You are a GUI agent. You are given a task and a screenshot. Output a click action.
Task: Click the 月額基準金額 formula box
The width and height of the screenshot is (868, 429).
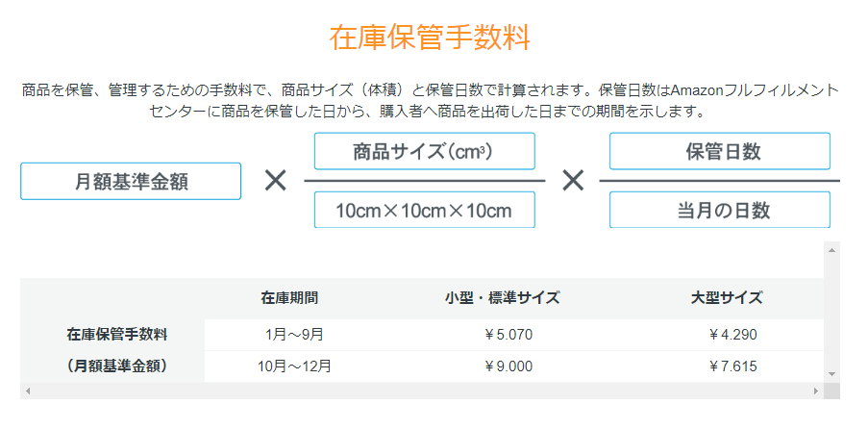[x=131, y=181]
